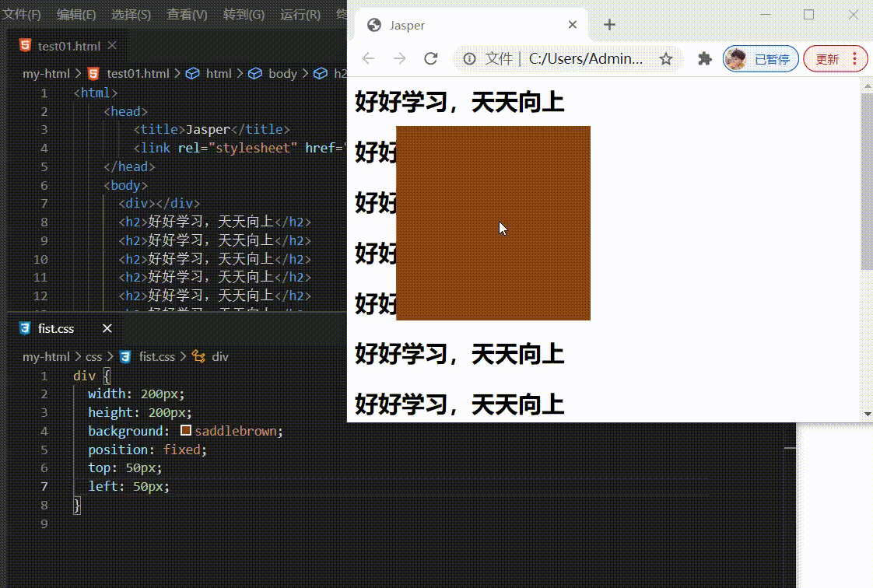Place cursor on the <title>Jasper</title> line
The height and width of the screenshot is (588, 873).
212,130
